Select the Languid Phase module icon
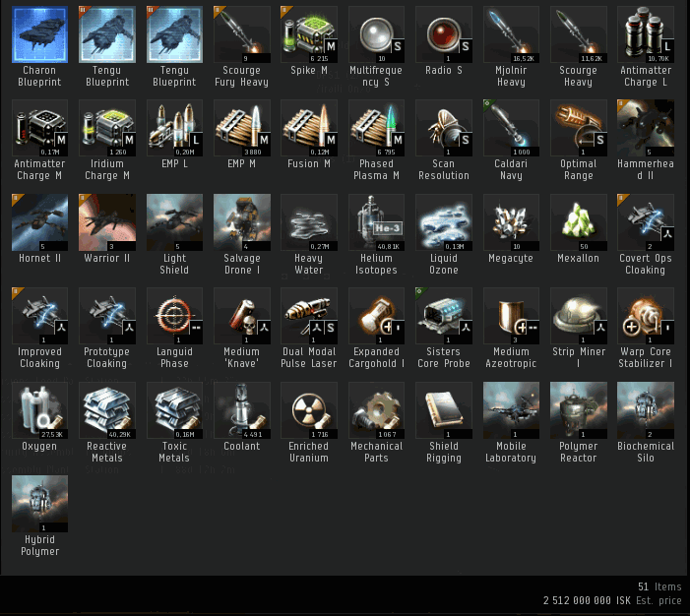This screenshot has width=690, height=616. [174, 316]
